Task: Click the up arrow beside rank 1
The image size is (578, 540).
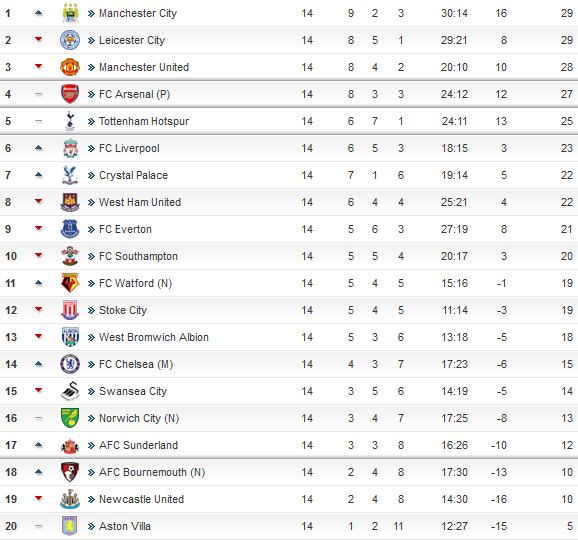Action: coord(39,13)
